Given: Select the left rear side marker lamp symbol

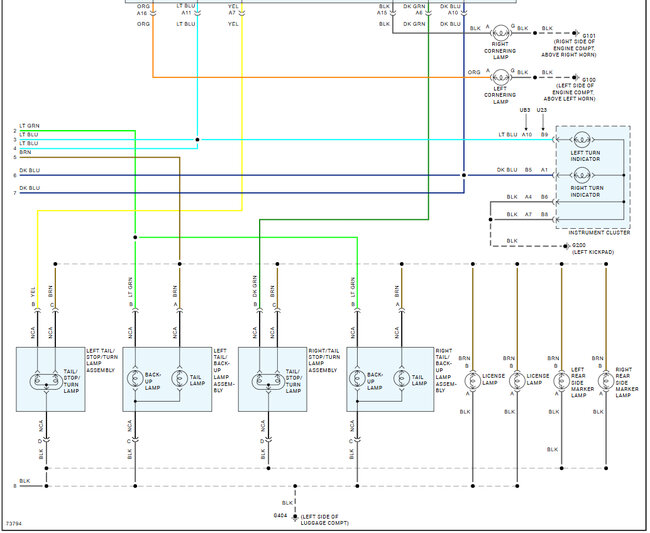Looking at the screenshot, I should pyautogui.click(x=562, y=381).
